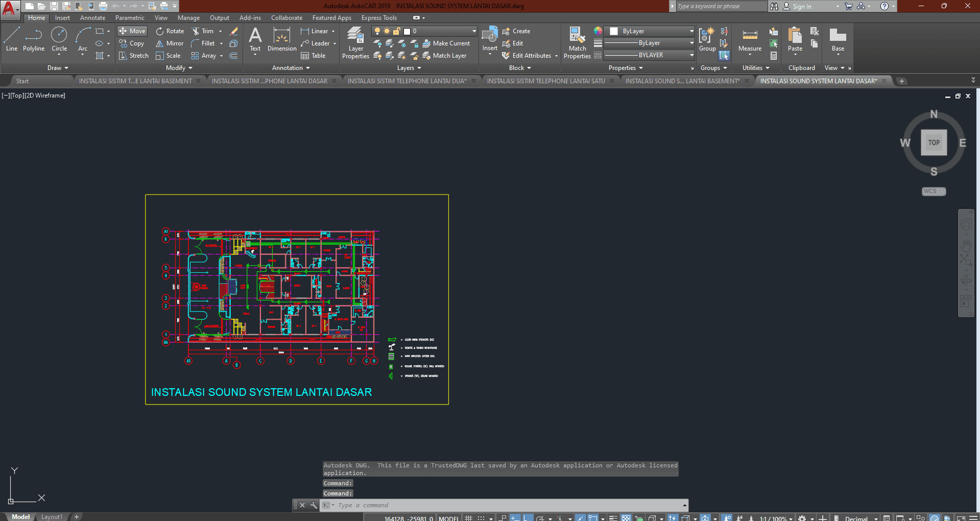Click the Quick Calculator icon in Utilities
Screen dimensions: 980x521
coord(774,56)
